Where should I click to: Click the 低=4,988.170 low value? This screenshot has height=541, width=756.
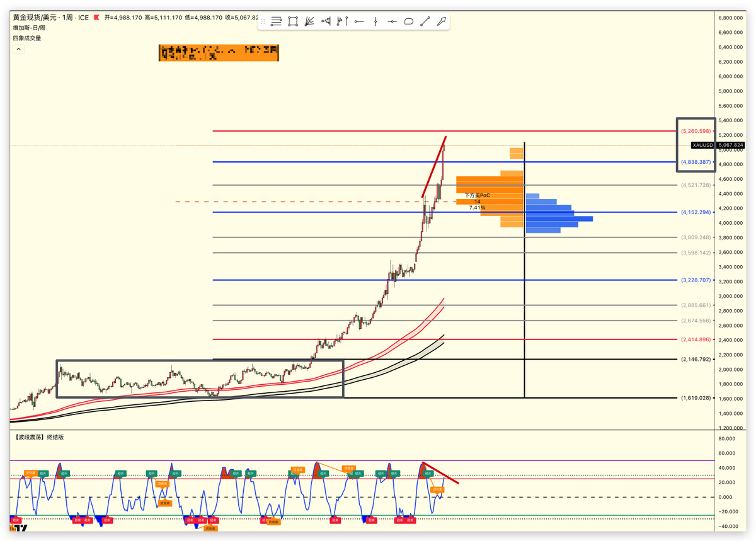coord(203,18)
